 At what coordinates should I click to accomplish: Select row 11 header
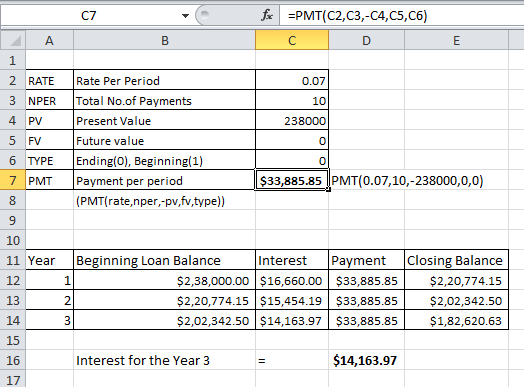[13, 260]
